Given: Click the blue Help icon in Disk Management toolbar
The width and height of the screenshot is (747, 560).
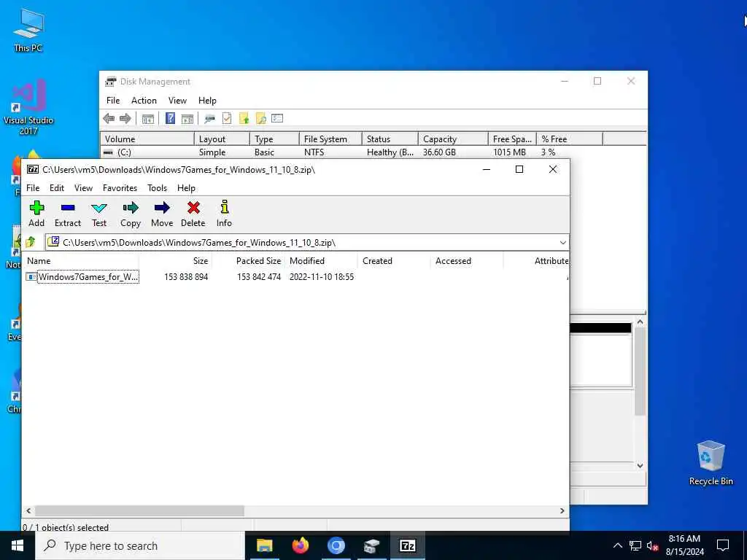Looking at the screenshot, I should pyautogui.click(x=170, y=119).
